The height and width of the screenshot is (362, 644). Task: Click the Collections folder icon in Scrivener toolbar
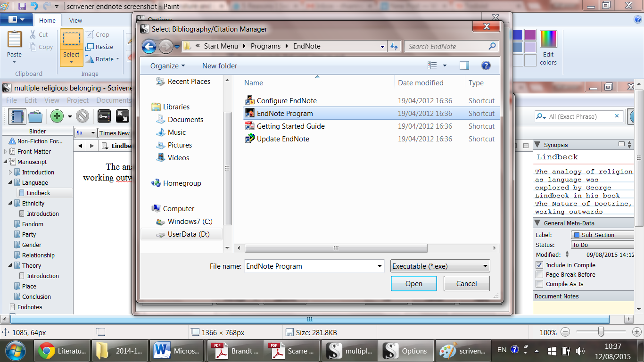click(x=35, y=116)
